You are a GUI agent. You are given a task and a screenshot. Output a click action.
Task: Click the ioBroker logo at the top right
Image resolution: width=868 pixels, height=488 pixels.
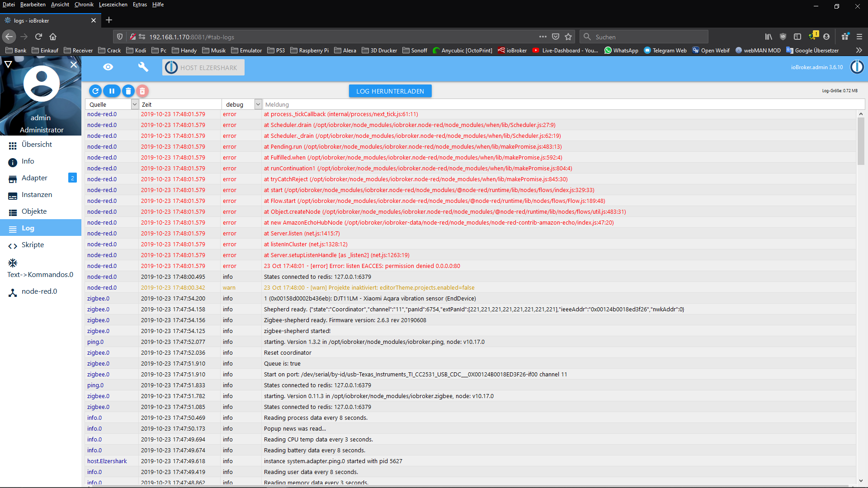pyautogui.click(x=857, y=67)
